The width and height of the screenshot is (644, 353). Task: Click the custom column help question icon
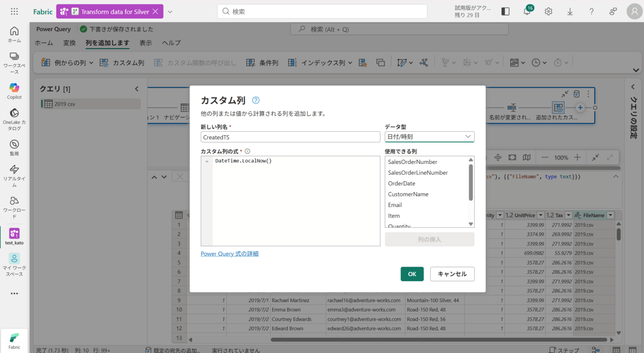(256, 101)
